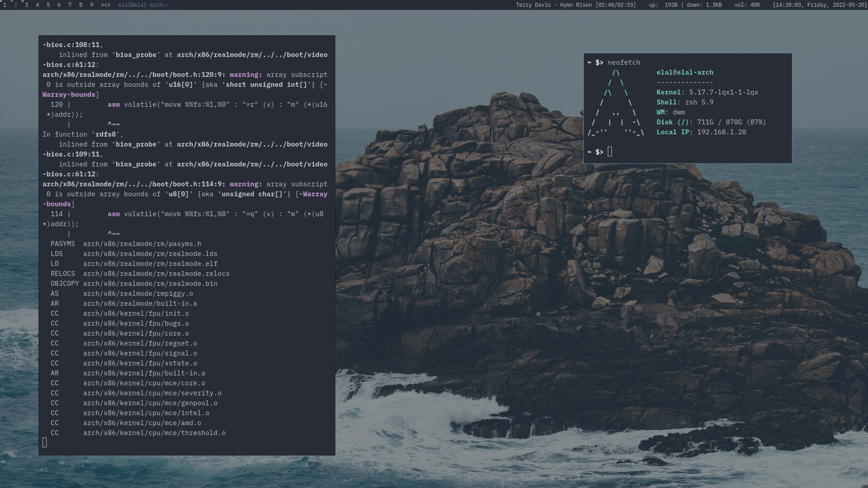Screen dimensions: 868x488
Task: Switch to dwm tag 3
Action: [26, 5]
